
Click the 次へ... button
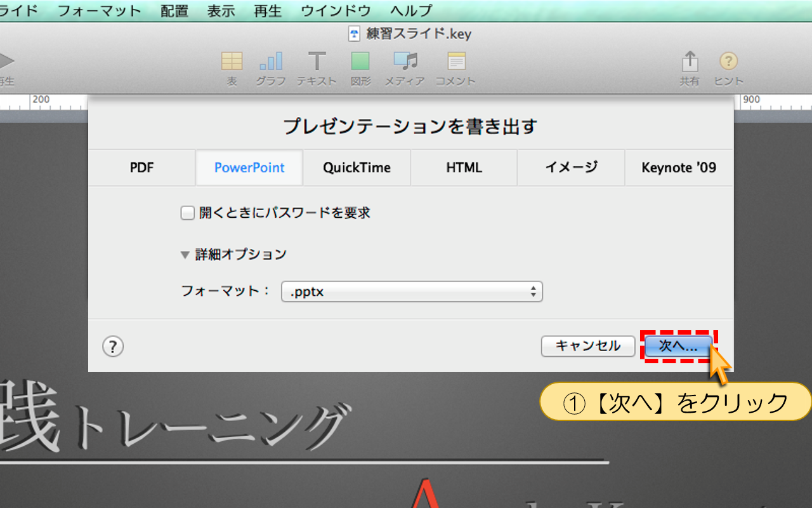coord(678,346)
